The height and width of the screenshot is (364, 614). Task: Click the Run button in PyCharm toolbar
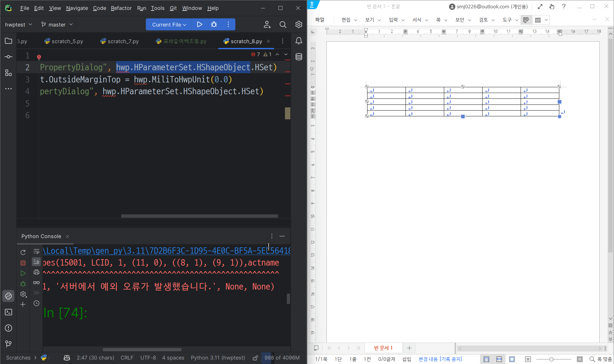pyautogui.click(x=200, y=25)
